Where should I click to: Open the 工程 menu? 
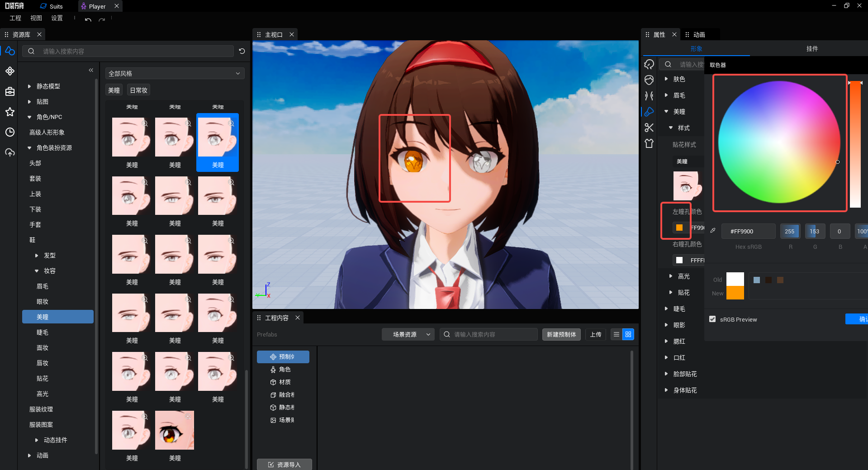[x=15, y=18]
